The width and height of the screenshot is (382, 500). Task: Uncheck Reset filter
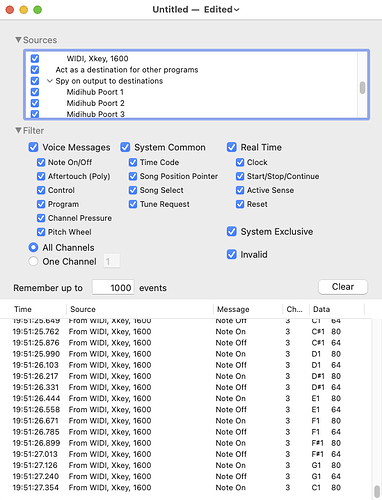[240, 204]
